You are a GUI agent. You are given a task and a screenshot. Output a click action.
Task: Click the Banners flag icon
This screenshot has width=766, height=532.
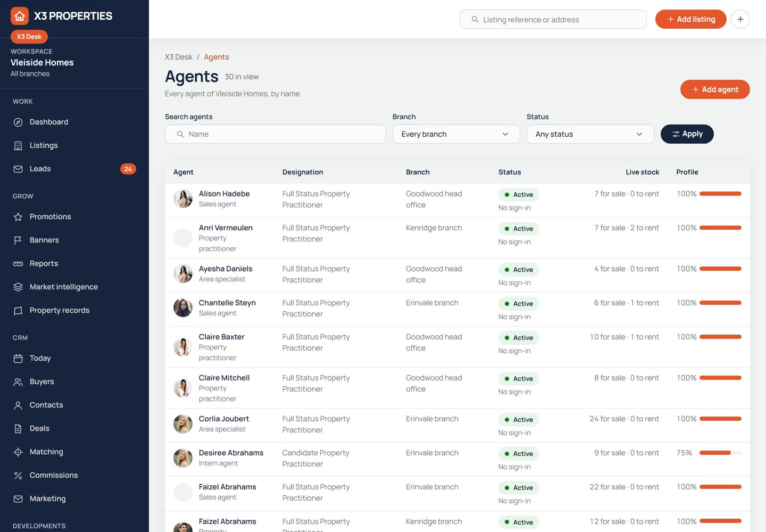(18, 240)
